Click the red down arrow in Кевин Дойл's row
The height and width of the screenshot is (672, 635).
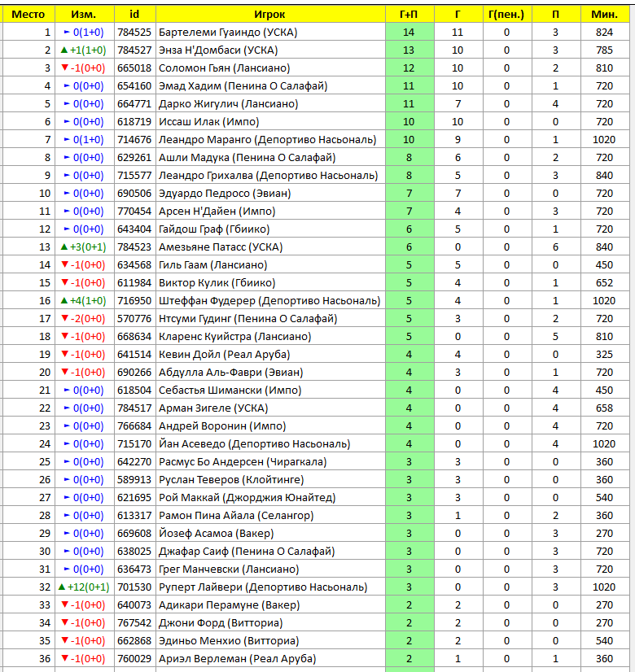coord(65,354)
